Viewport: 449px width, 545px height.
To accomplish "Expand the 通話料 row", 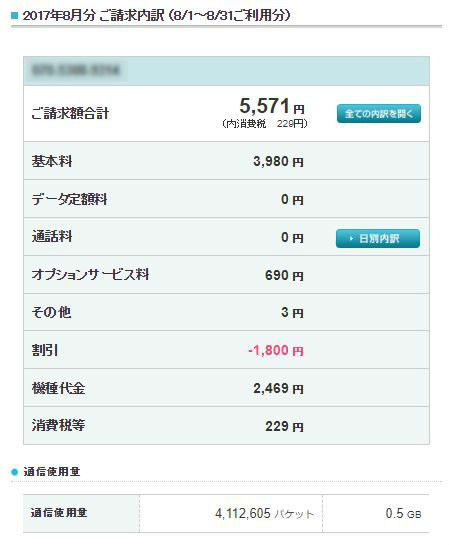I will [226, 237].
